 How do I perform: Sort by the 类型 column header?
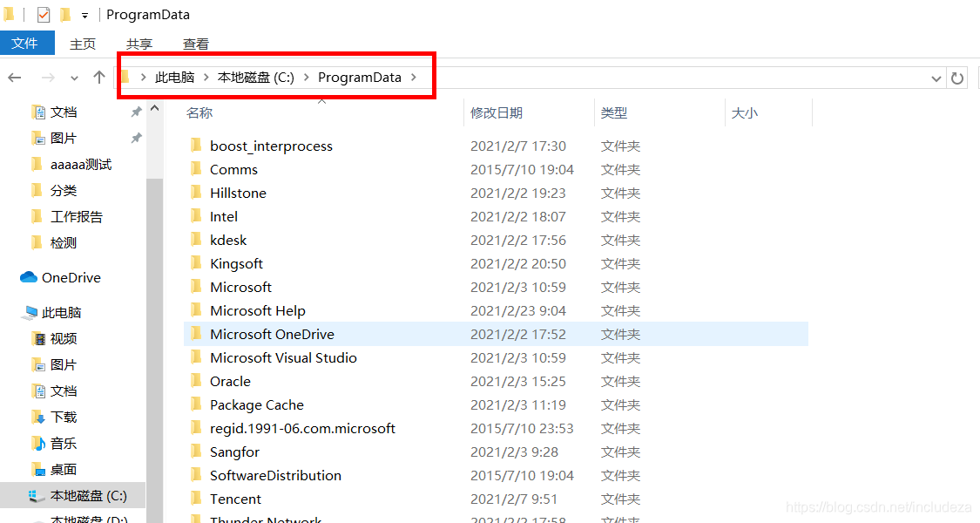coord(614,112)
